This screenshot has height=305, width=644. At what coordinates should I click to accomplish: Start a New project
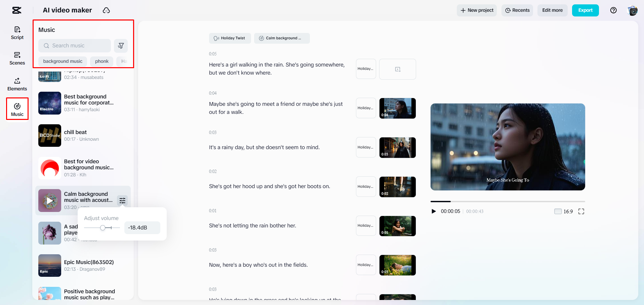477,10
